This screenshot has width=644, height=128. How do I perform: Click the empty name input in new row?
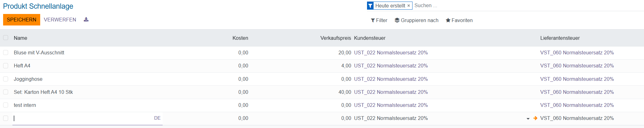tap(81, 118)
